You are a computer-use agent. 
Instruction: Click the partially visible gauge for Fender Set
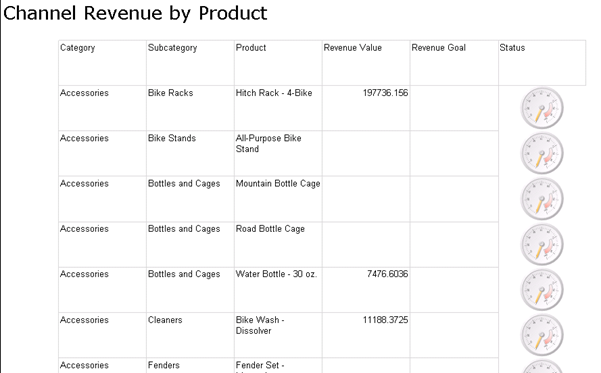pyautogui.click(x=542, y=366)
